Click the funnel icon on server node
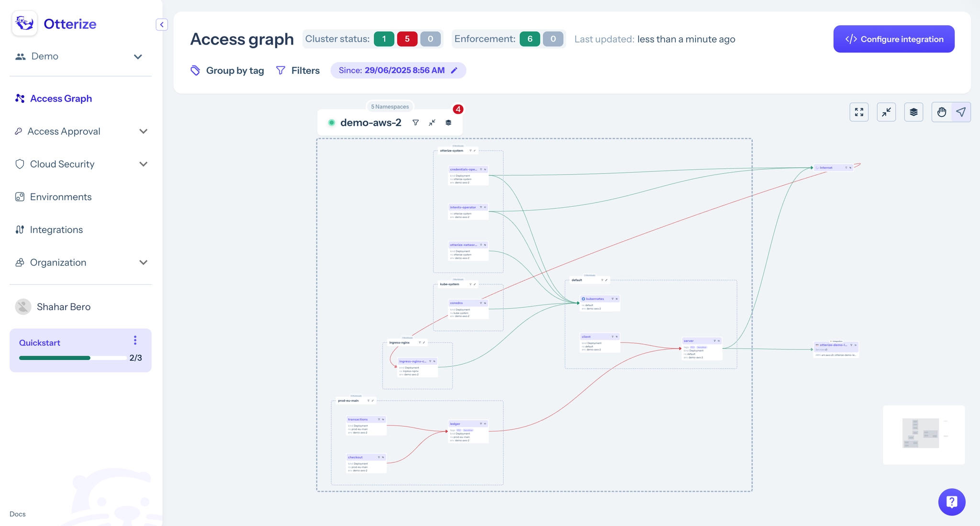980x526 pixels. click(x=714, y=341)
